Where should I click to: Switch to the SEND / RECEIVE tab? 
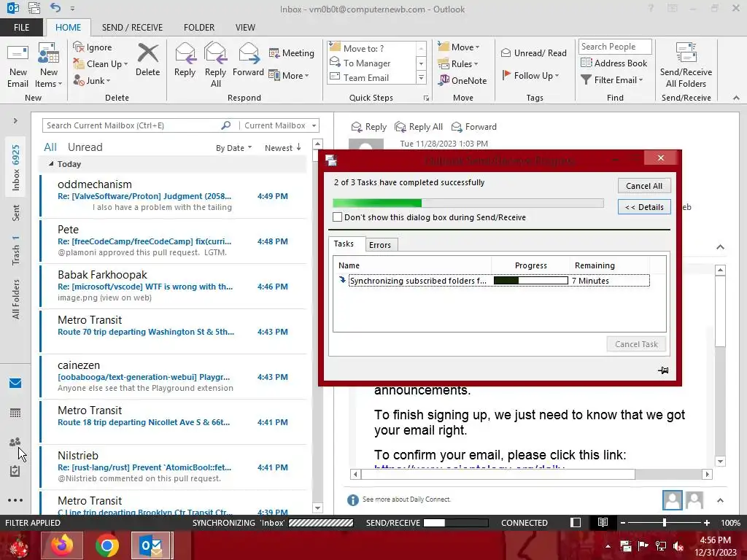pos(132,28)
